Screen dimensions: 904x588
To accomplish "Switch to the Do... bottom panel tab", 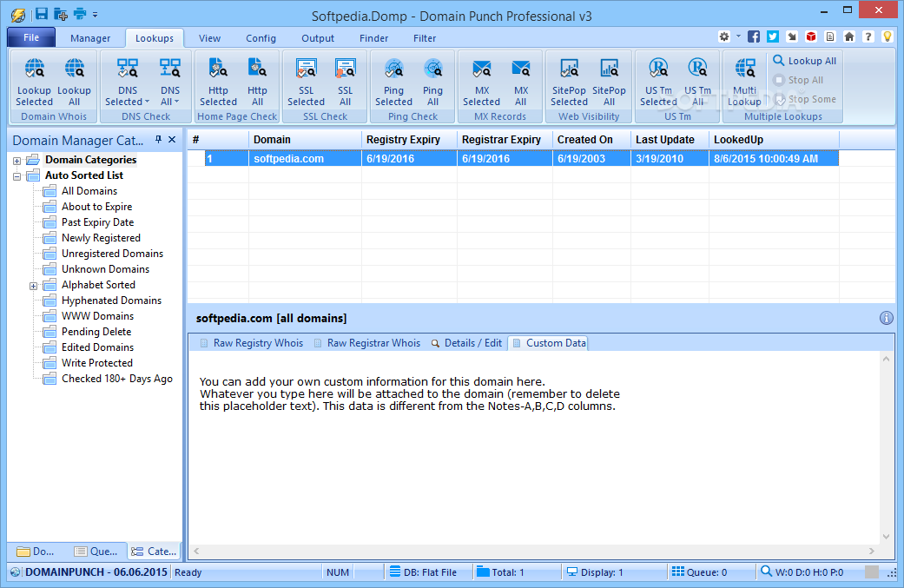I will (36, 552).
